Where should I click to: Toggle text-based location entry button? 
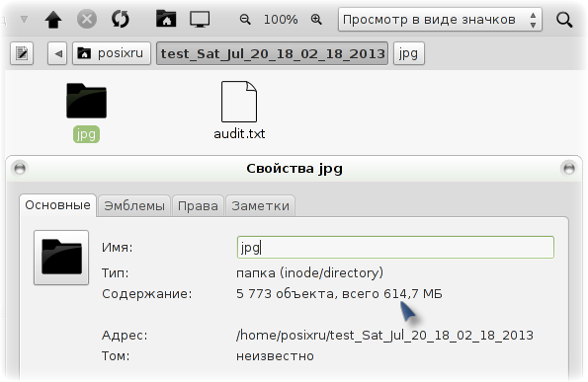click(22, 53)
